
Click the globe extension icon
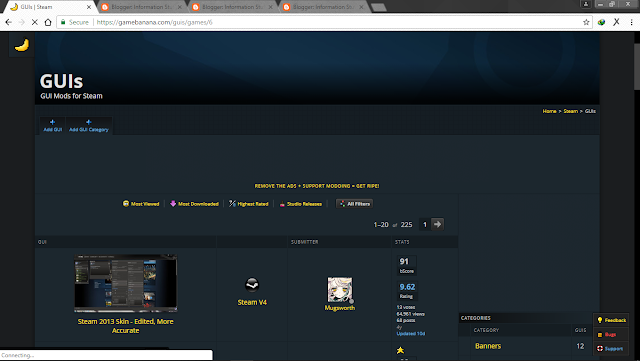tap(601, 22)
